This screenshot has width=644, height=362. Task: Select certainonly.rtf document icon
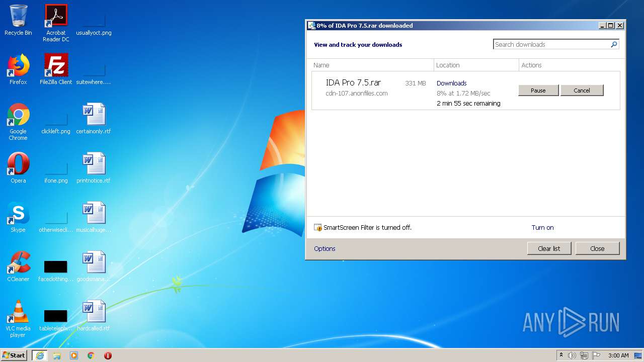pos(94,119)
